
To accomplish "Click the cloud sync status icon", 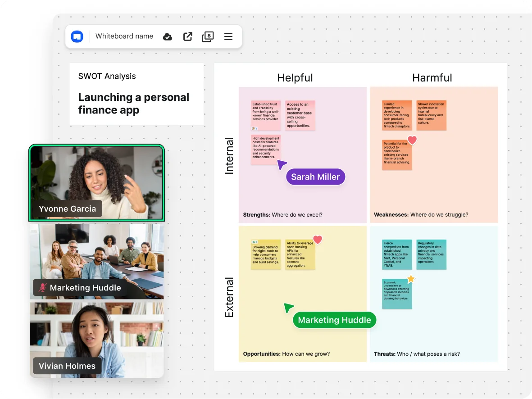I will [x=168, y=36].
